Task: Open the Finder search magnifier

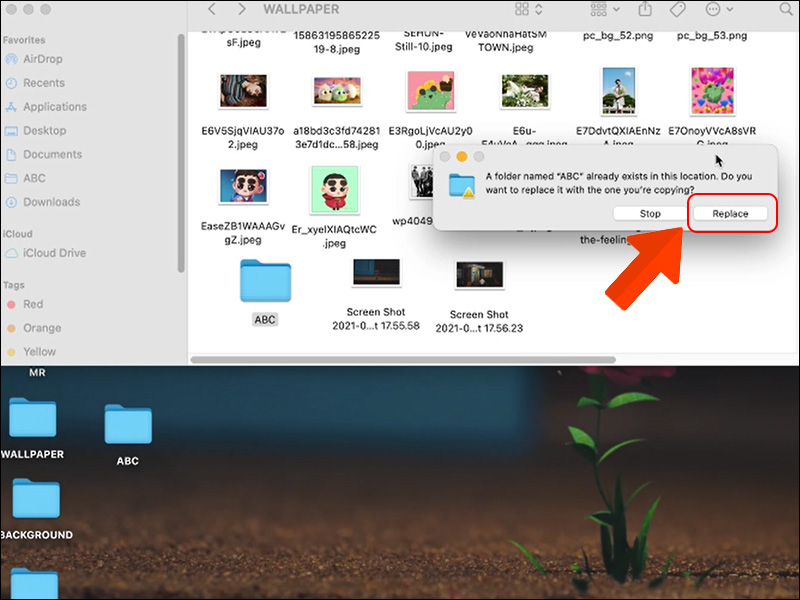Action: pos(786,9)
